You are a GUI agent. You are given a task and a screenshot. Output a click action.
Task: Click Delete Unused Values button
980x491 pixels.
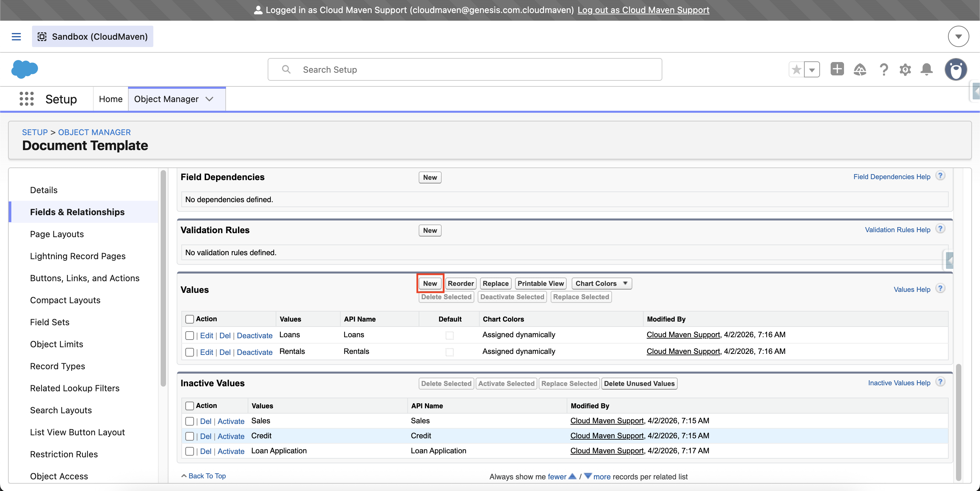pos(639,383)
